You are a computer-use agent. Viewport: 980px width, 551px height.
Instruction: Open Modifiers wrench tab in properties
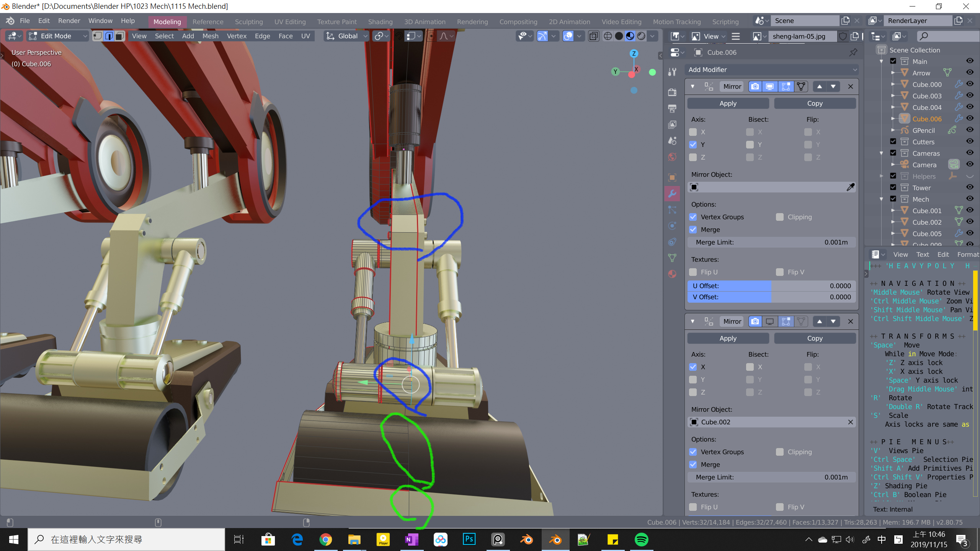click(672, 194)
